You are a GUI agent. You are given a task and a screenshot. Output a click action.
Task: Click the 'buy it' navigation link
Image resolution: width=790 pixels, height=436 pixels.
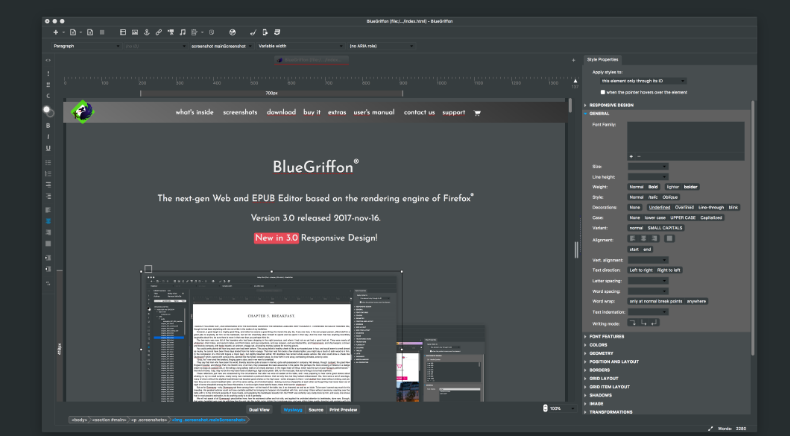pyautogui.click(x=312, y=112)
